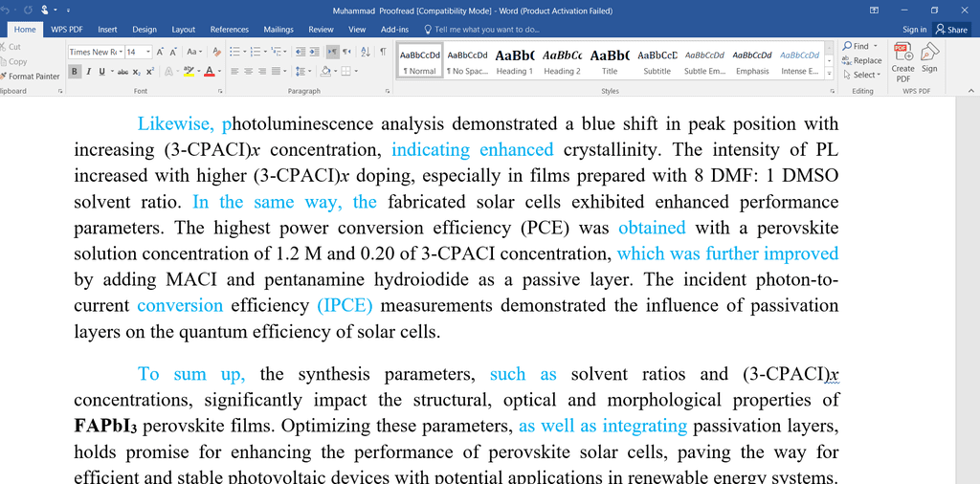This screenshot has height=484, width=980.
Task: Toggle Italic formatting button
Action: pos(88,71)
